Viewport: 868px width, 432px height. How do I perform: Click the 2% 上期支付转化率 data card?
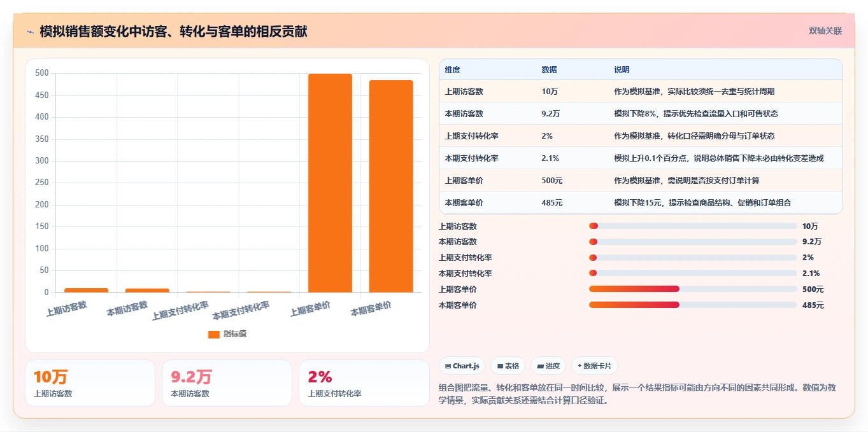click(364, 383)
